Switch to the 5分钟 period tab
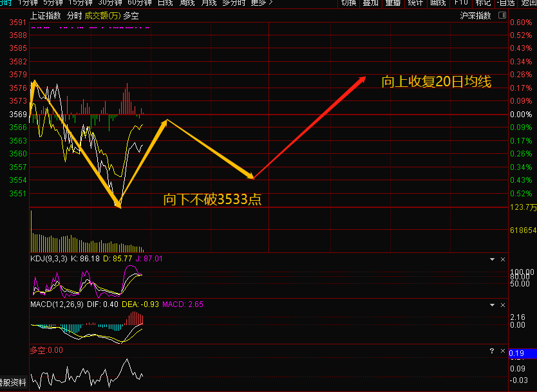The width and height of the screenshot is (537, 392). [53, 3]
